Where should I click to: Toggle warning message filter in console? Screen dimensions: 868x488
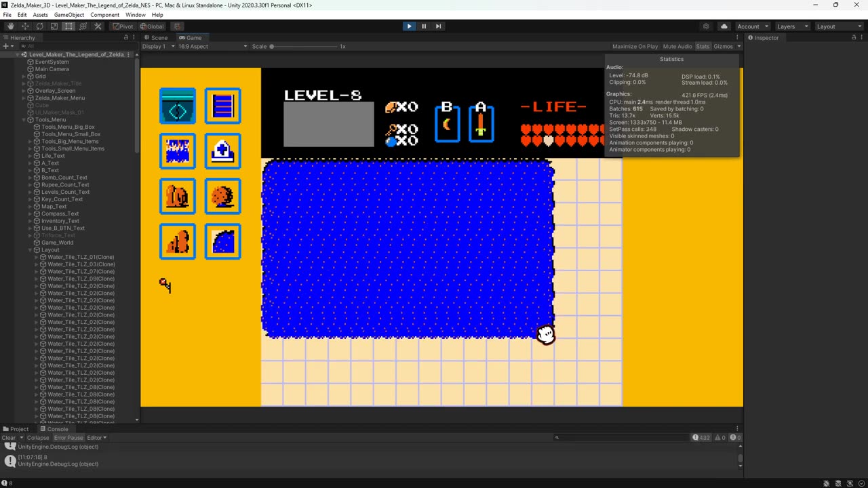point(720,438)
